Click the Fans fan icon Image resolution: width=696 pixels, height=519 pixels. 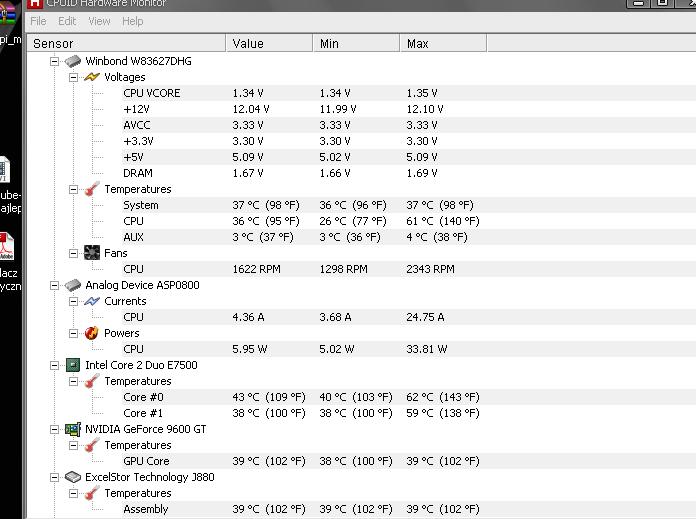tap(92, 253)
